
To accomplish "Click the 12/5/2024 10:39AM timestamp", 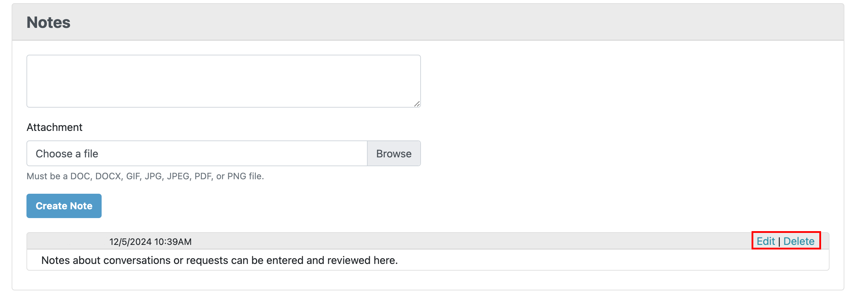I will pos(150,242).
